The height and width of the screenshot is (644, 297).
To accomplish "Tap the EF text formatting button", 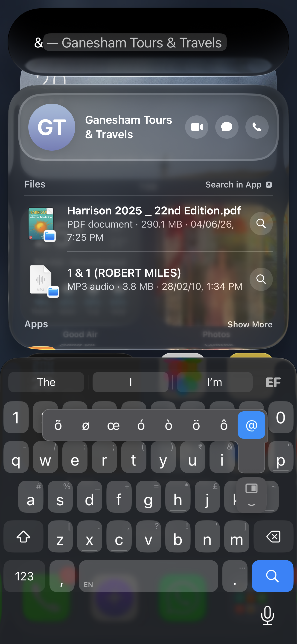I will 273,382.
